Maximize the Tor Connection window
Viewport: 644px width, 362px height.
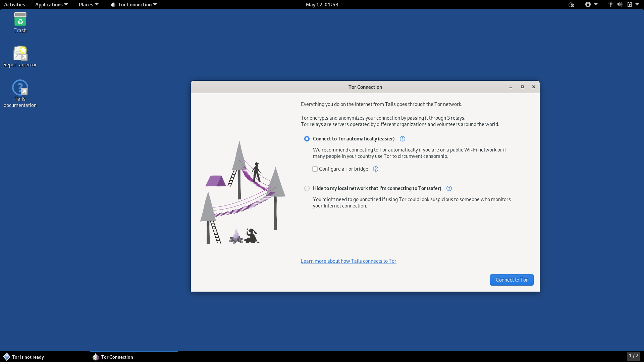point(522,87)
